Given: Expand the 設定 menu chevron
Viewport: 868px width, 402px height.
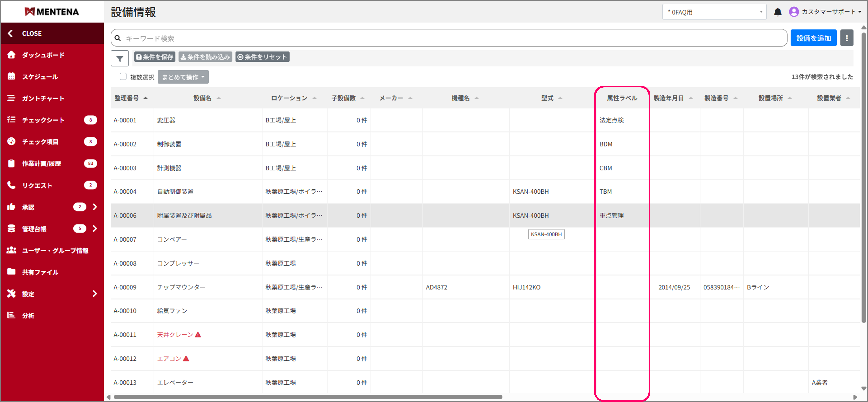Looking at the screenshot, I should [95, 294].
